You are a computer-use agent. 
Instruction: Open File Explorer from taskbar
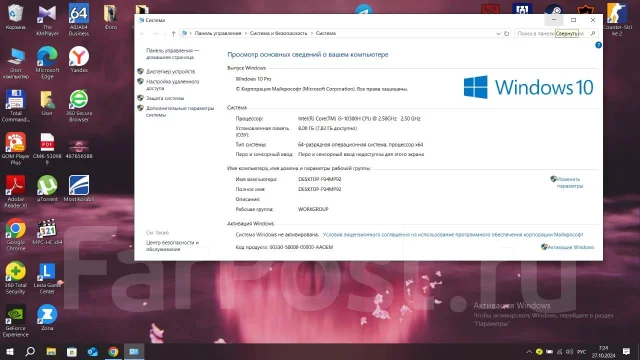(51, 351)
